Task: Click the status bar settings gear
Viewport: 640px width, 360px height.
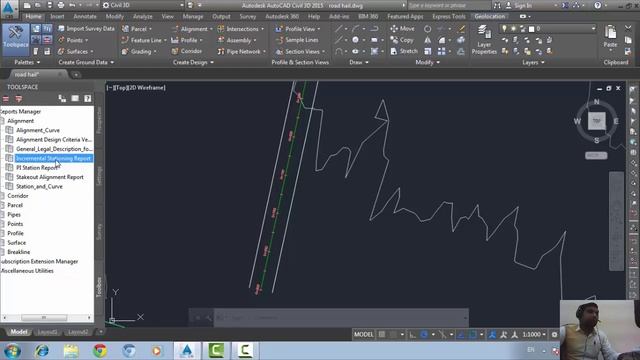Action: (x=554, y=335)
